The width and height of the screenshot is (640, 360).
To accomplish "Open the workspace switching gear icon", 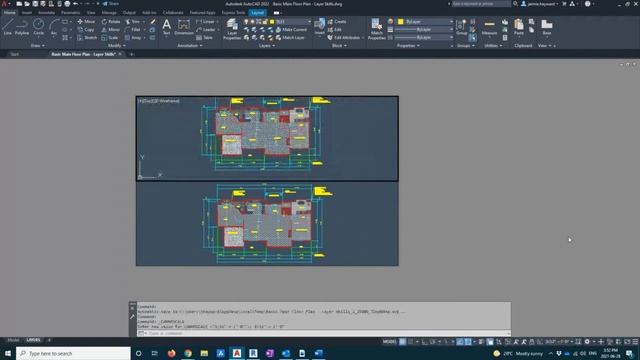I will tap(587, 342).
